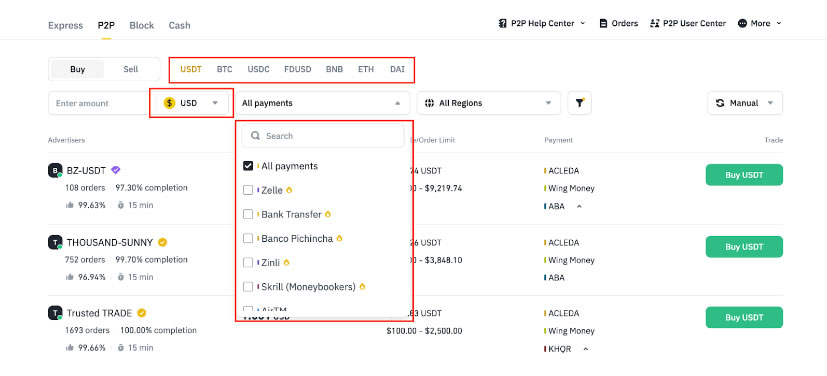Open P2P User Center icon
The height and width of the screenshot is (376, 827).
point(655,23)
